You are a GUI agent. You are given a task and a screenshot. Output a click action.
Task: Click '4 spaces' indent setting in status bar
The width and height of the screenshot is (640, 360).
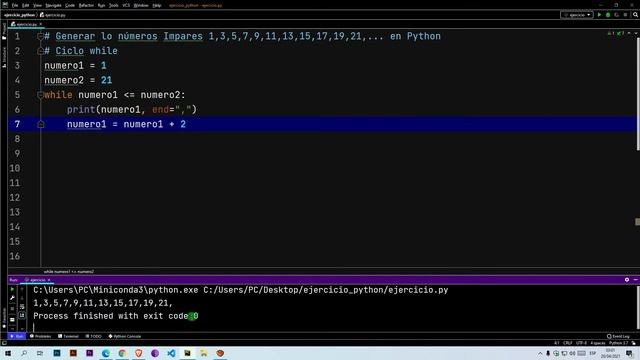pyautogui.click(x=598, y=343)
